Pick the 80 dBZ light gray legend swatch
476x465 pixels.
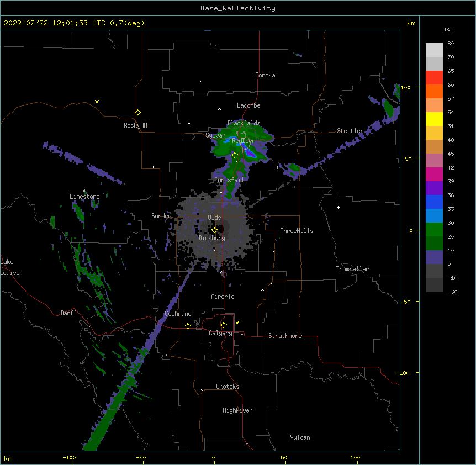tap(434, 50)
